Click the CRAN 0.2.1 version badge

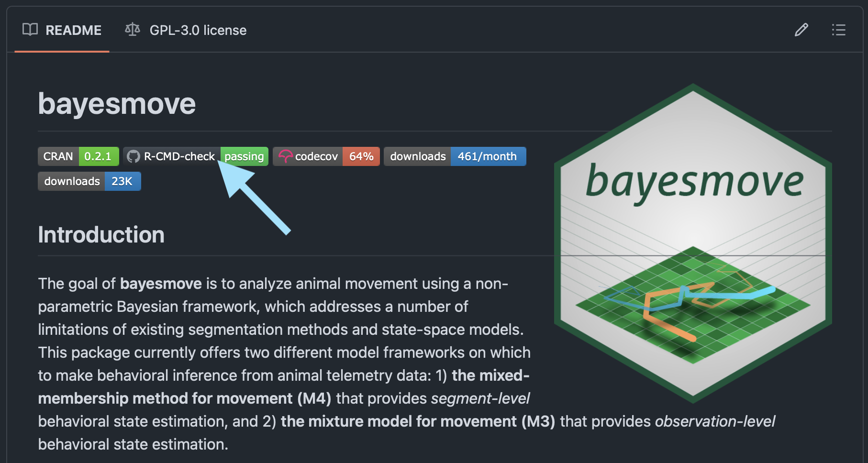point(78,156)
